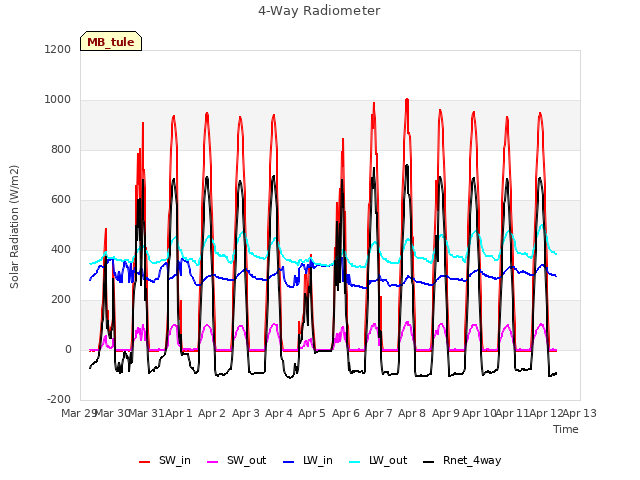
Task: Click the 600 y-axis label
Action: [x=61, y=200]
